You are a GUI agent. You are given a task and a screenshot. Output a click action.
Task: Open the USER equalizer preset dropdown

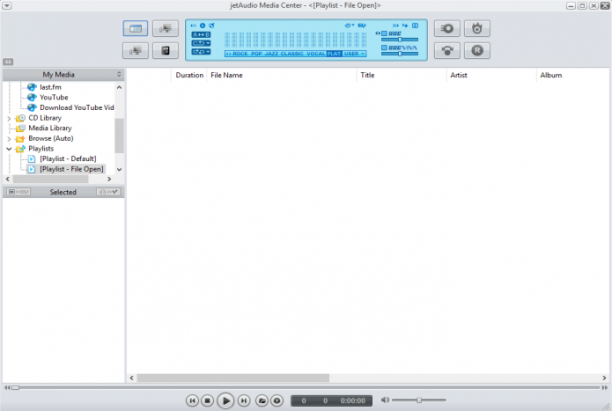(x=354, y=53)
